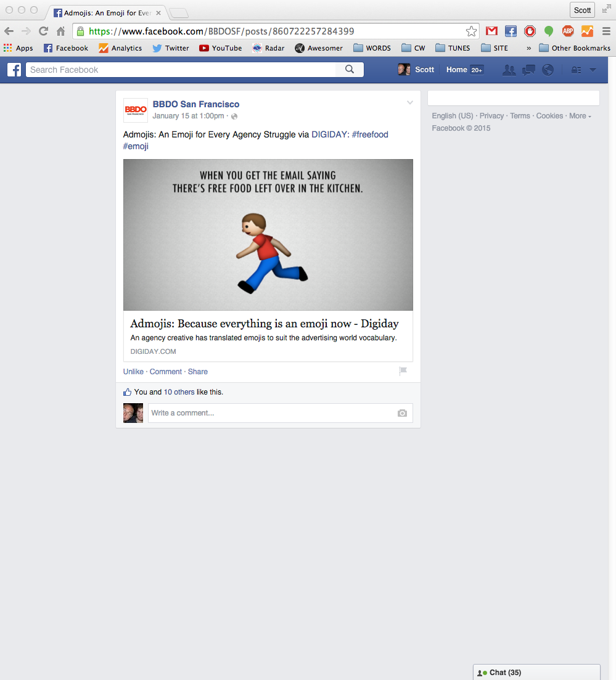Open the SITE bookmark folder

coord(495,48)
